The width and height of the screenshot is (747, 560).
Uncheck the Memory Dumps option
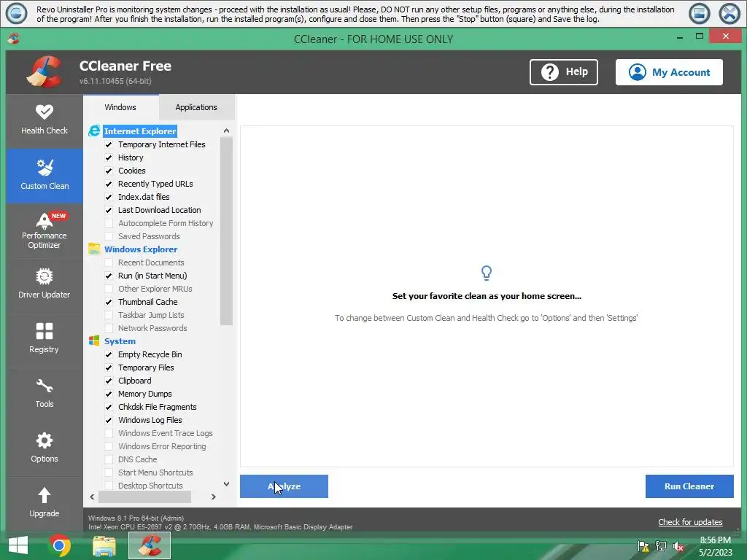click(x=109, y=394)
